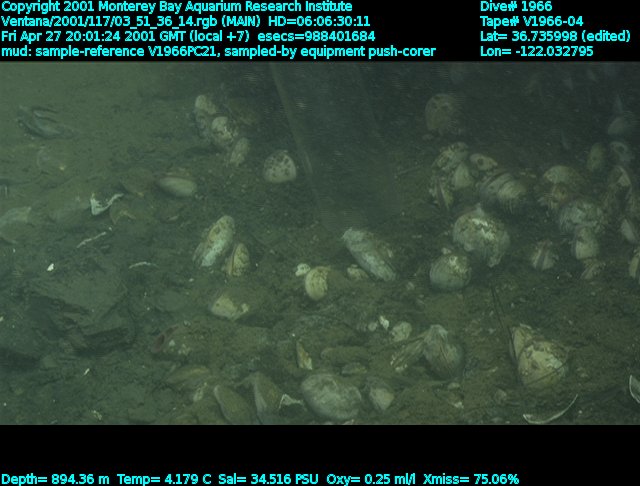Select the Dive# 1966 label

point(517,6)
